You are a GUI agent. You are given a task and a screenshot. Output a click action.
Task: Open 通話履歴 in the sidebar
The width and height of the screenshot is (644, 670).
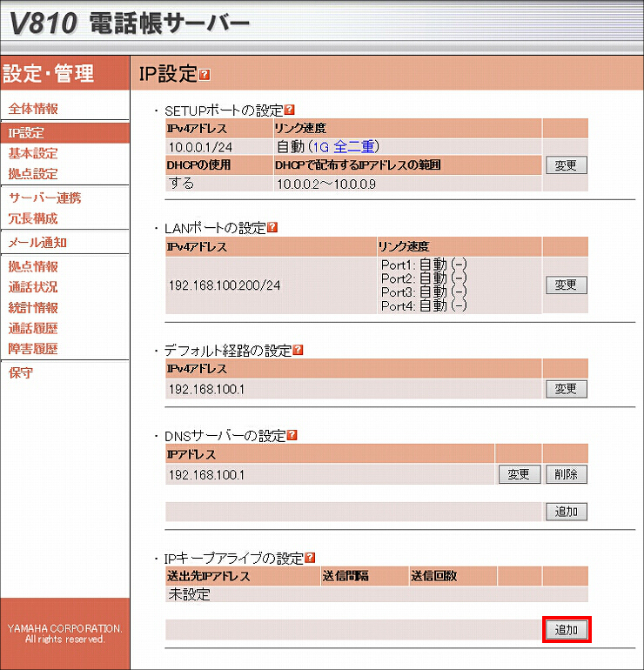(x=33, y=328)
